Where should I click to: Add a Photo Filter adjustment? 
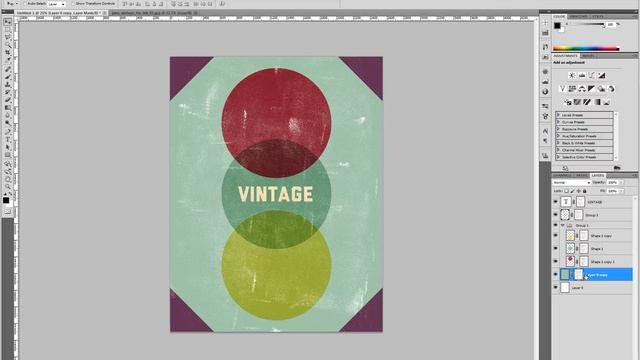point(601,89)
